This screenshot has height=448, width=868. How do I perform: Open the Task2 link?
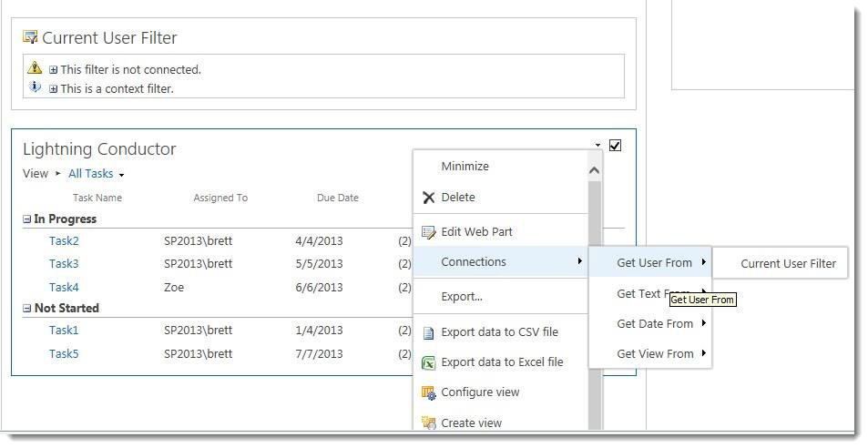(x=64, y=241)
